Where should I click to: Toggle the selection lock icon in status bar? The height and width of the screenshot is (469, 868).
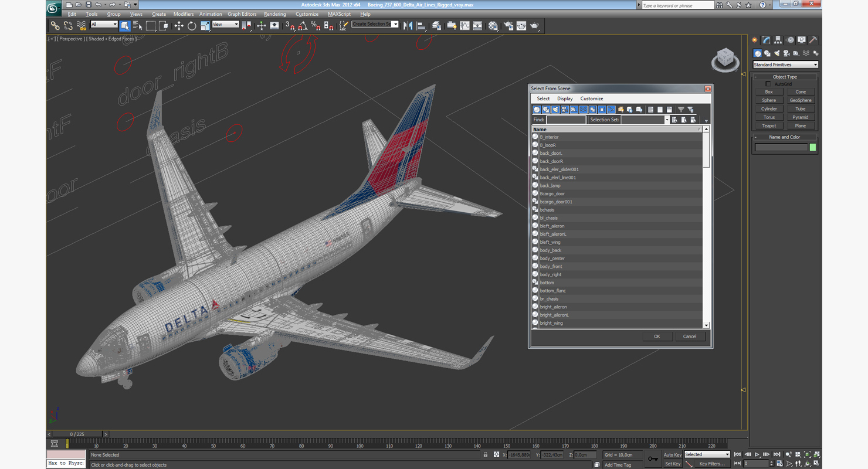486,454
